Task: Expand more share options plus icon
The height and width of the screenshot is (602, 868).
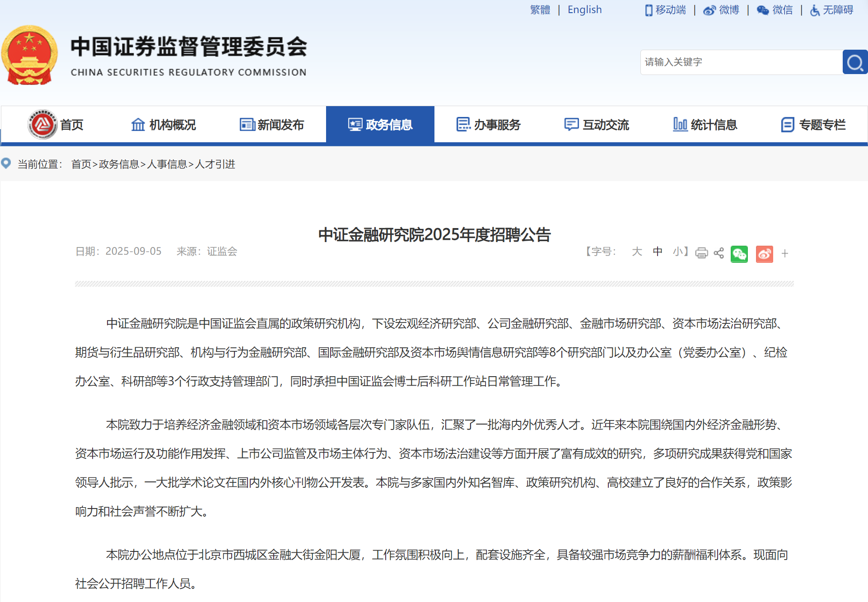Action: click(x=785, y=254)
